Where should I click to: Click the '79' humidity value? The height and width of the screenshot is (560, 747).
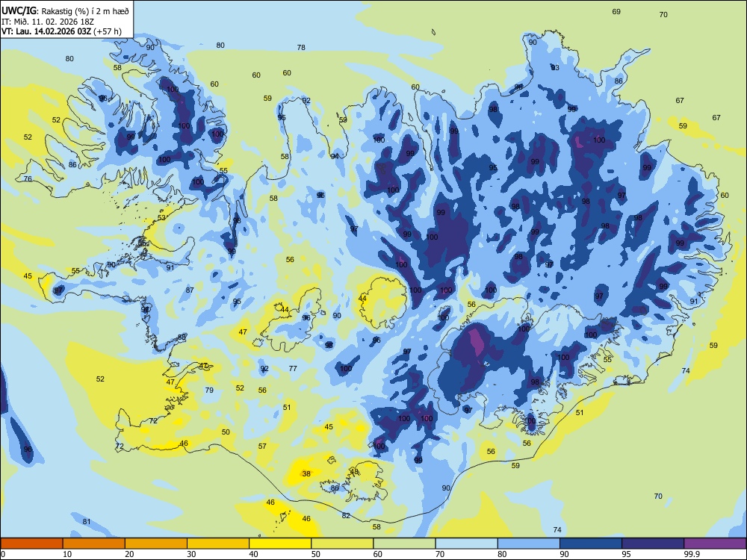pos(209,390)
